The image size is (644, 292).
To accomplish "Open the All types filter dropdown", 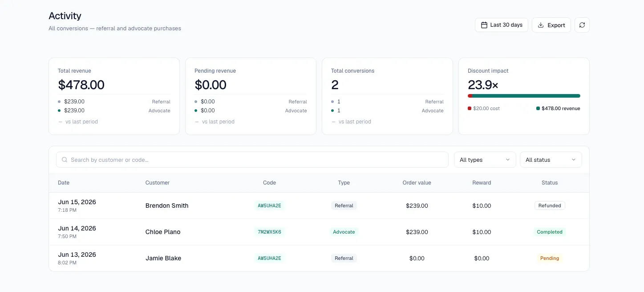I will click(485, 160).
